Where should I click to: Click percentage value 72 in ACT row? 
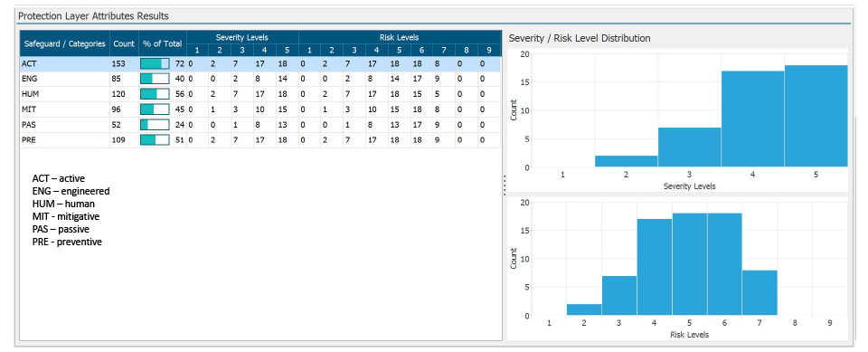179,64
